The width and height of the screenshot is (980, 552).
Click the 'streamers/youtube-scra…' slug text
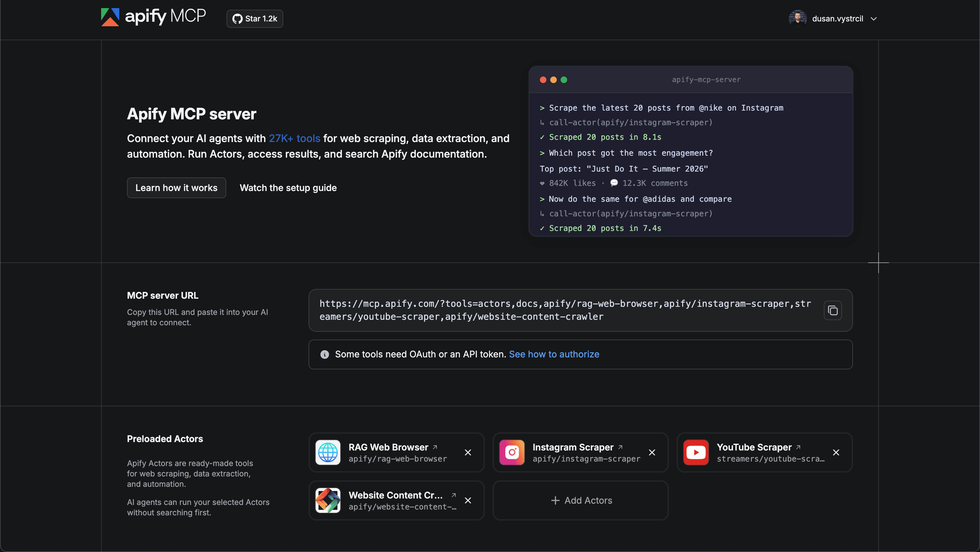click(770, 459)
